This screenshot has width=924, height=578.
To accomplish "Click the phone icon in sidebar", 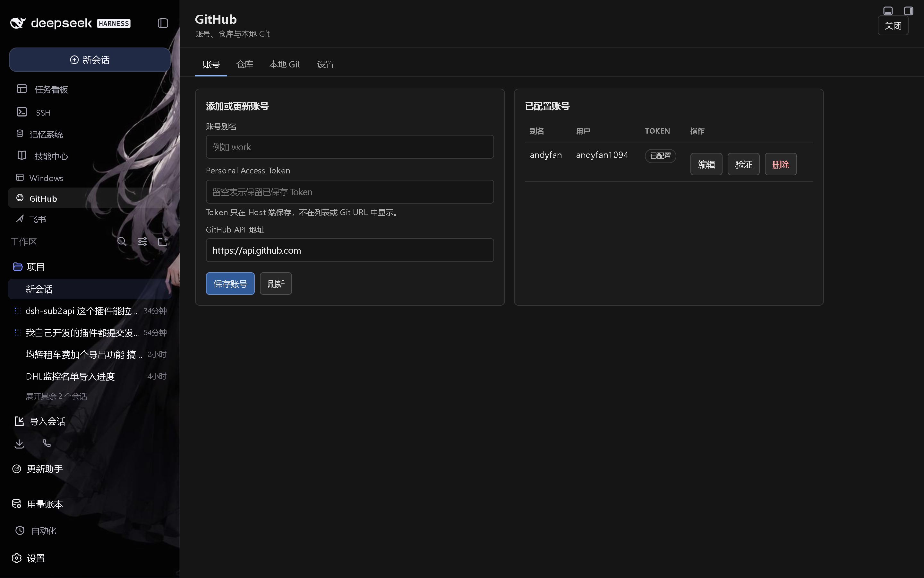I will pos(47,443).
